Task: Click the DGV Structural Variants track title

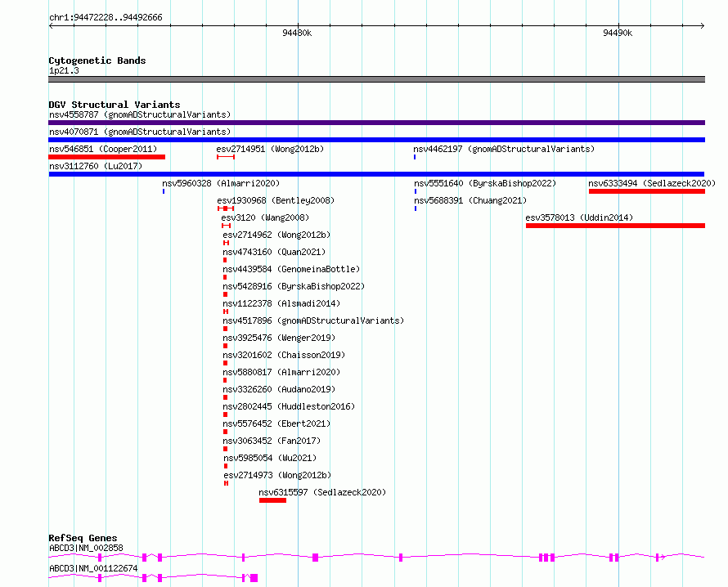Action: pyautogui.click(x=115, y=105)
